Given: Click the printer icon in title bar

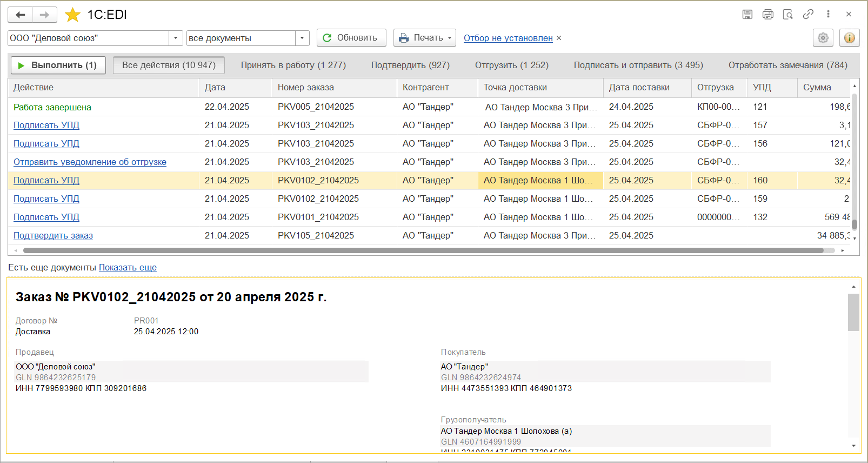Looking at the screenshot, I should (767, 15).
